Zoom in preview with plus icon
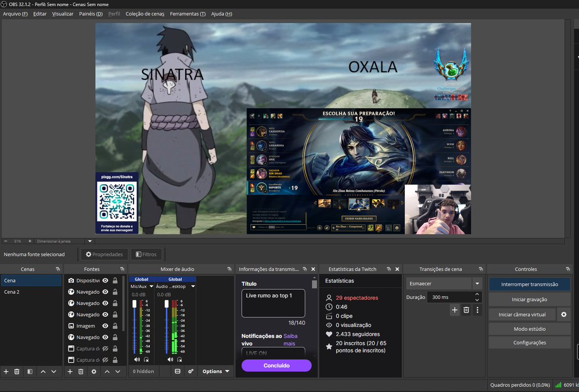This screenshot has height=392, width=579. [x=29, y=241]
